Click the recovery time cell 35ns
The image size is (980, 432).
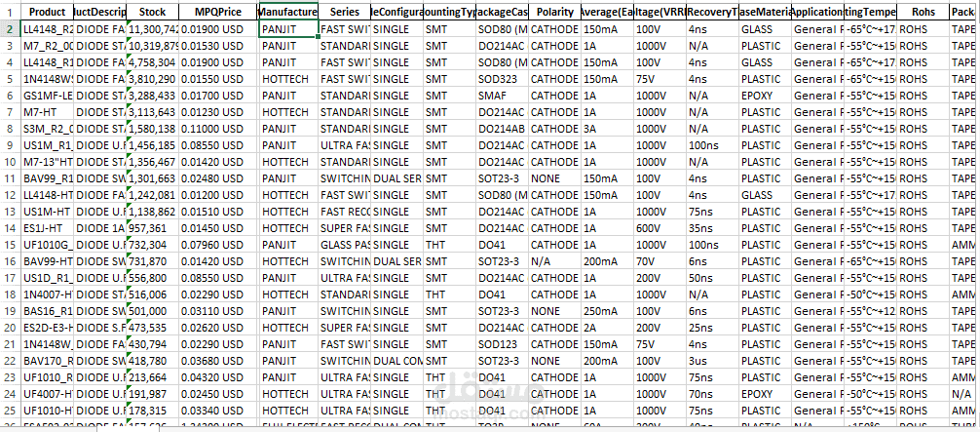click(x=712, y=228)
